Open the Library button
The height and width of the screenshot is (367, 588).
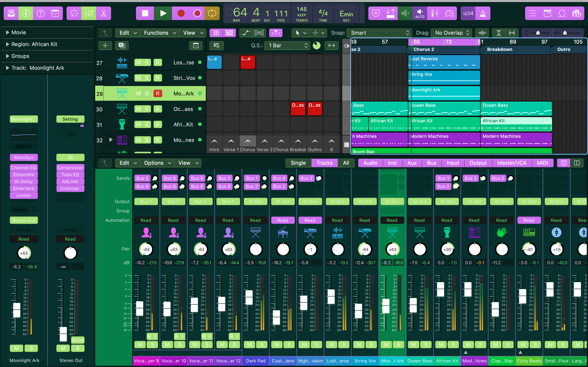[11, 13]
